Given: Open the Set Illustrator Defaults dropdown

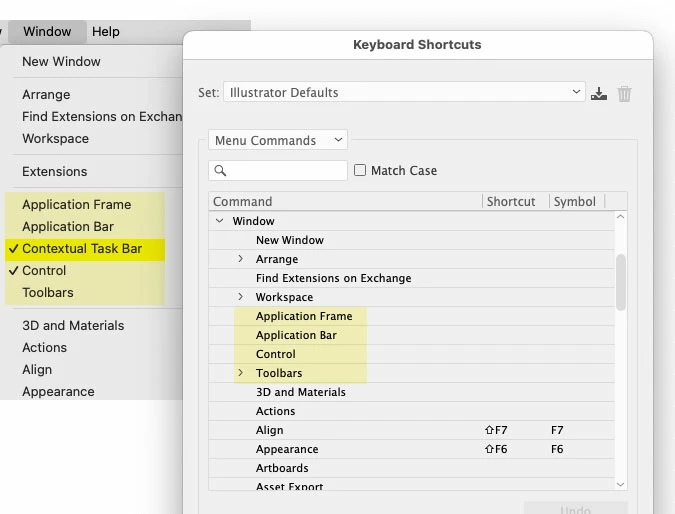Looking at the screenshot, I should (x=404, y=92).
